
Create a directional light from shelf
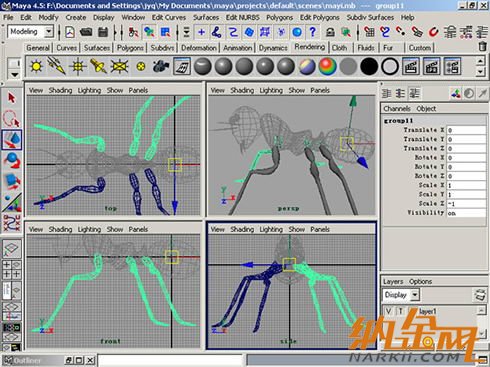point(57,66)
